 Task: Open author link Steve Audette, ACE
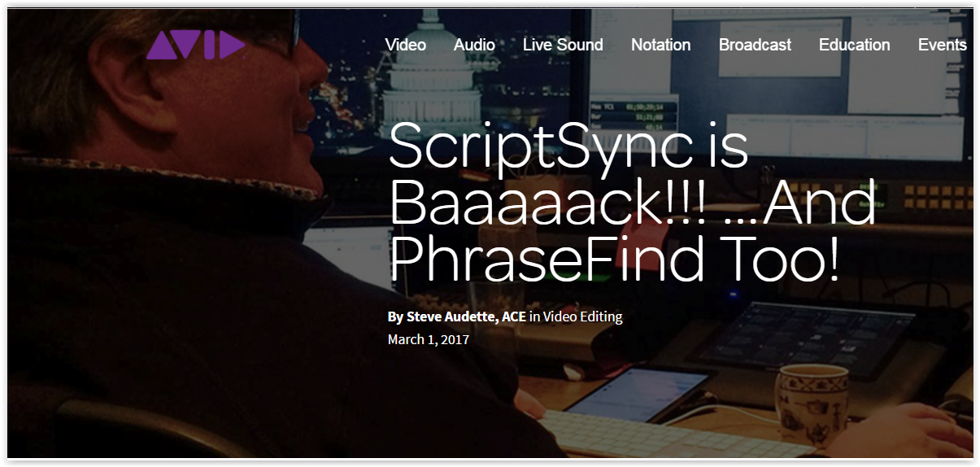465,316
